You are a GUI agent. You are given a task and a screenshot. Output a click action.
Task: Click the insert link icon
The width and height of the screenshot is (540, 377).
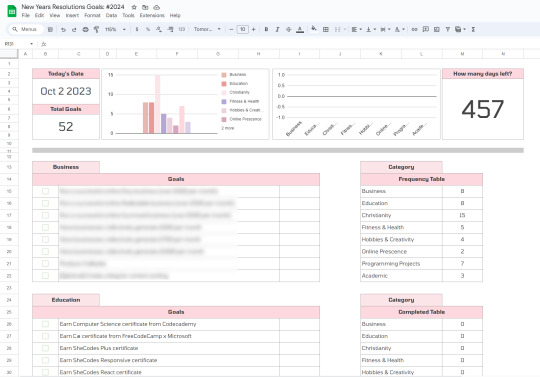(x=414, y=30)
